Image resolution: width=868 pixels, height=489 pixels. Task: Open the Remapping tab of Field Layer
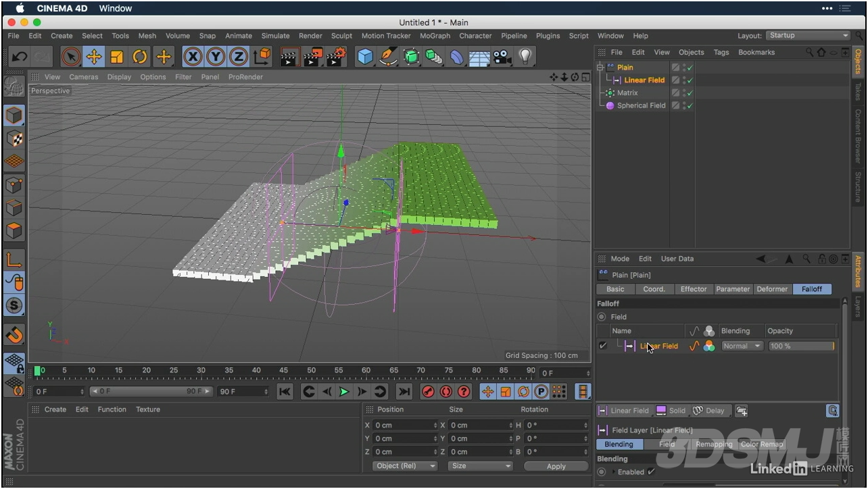[714, 444]
